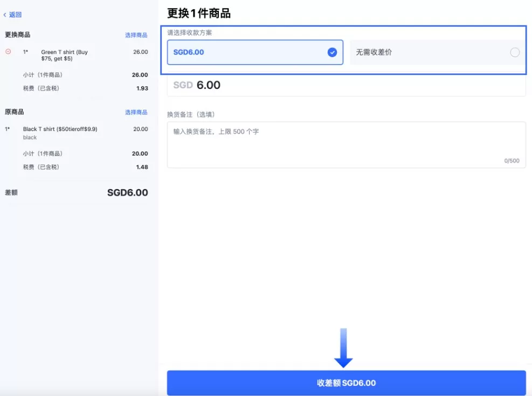This screenshot has height=396, width=532.
Task: Click the empty radio circle next to 无需收差价
Action: tap(515, 52)
